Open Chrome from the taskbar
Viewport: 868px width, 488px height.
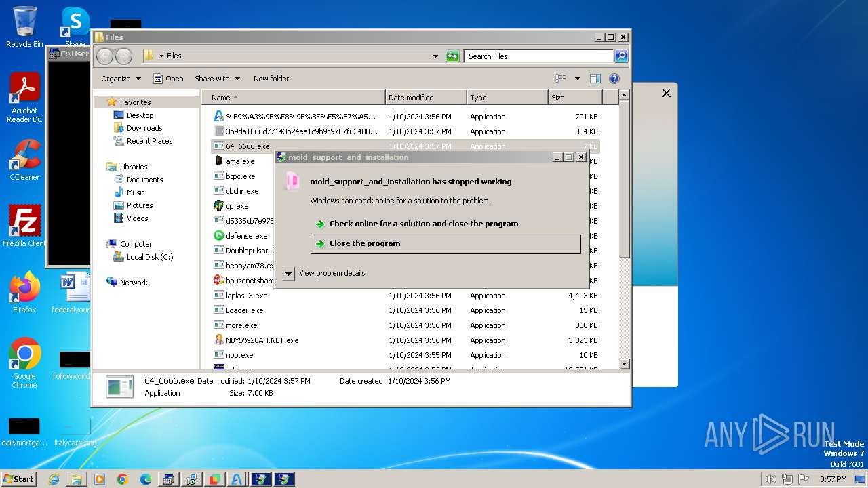pyautogui.click(x=123, y=479)
